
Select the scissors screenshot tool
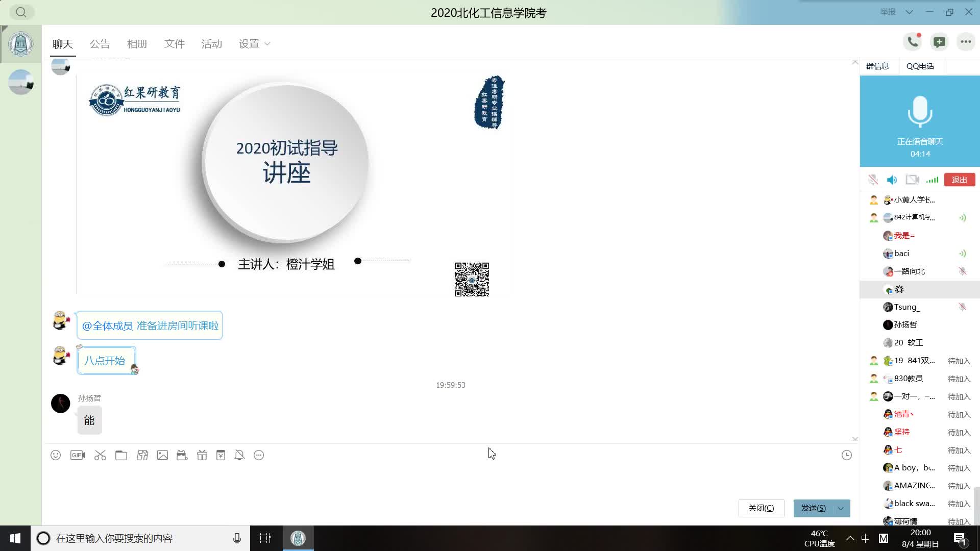click(x=100, y=455)
